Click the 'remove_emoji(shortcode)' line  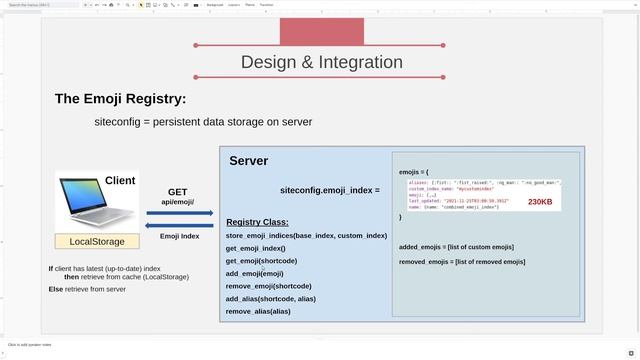(269, 286)
